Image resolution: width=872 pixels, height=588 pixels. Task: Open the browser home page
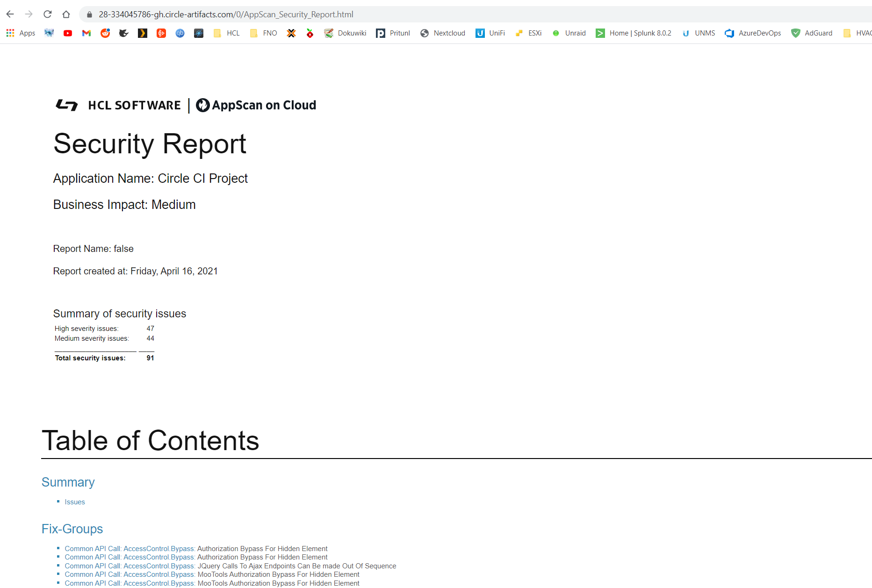coord(66,14)
